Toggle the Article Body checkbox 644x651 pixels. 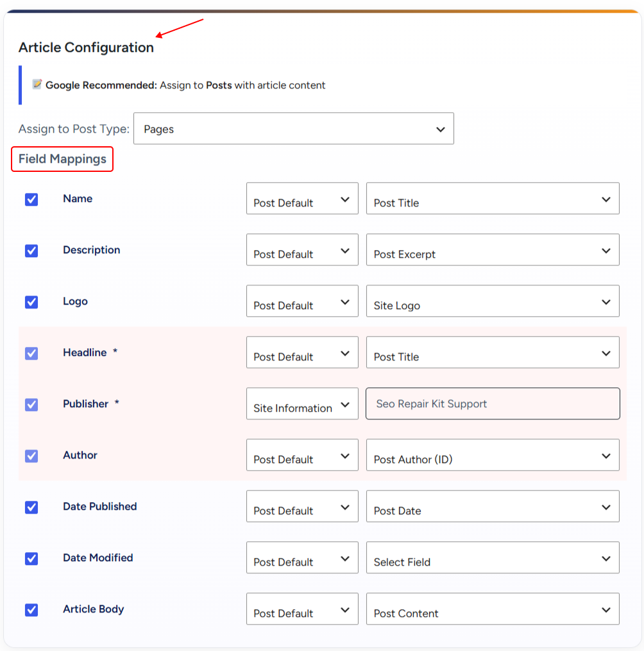[x=31, y=609]
